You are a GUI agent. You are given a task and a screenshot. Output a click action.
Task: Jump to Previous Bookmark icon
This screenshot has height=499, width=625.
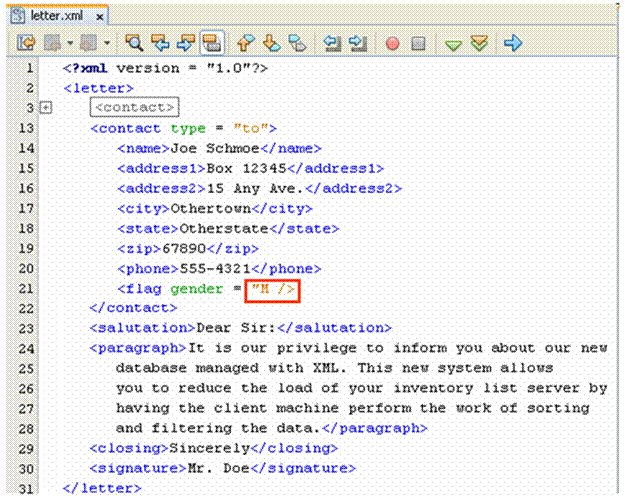246,43
